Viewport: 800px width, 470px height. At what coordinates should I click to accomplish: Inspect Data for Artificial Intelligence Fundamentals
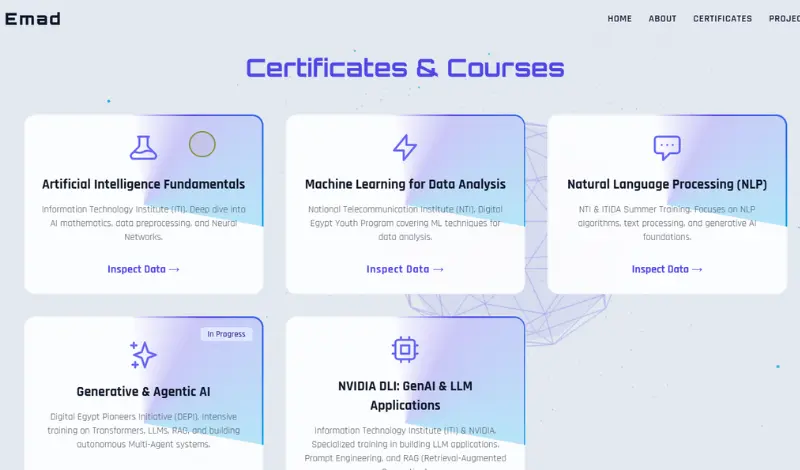tap(143, 269)
